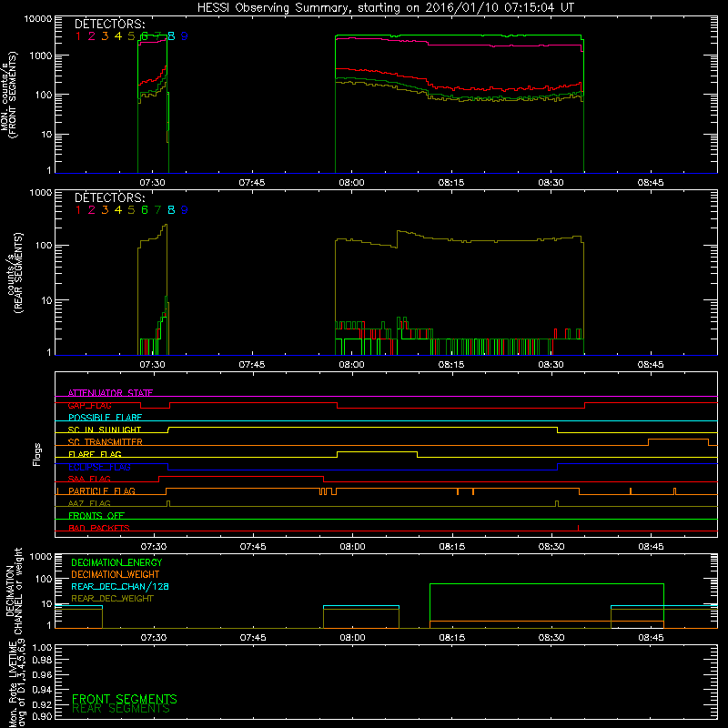The image size is (728, 728).
Task: Click the DECIMATION_WEIGHT legend entry
Action: click(x=116, y=574)
